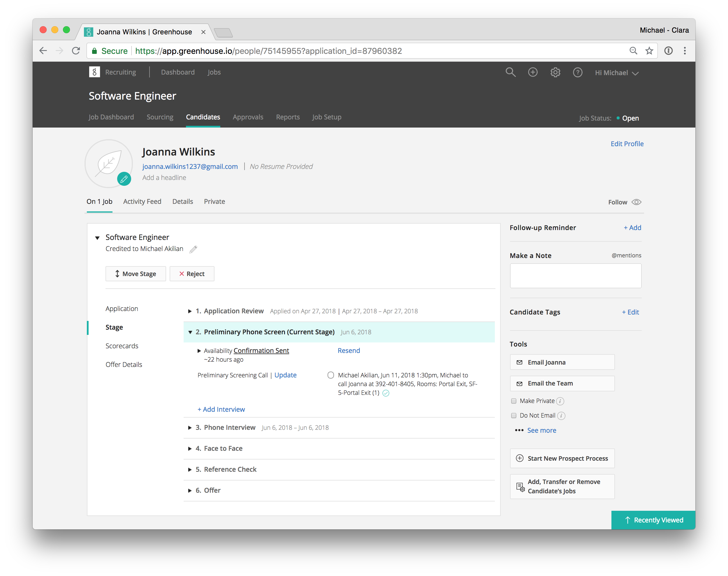Image resolution: width=728 pixels, height=576 pixels.
Task: Enable the Make Private checkbox
Action: click(514, 401)
